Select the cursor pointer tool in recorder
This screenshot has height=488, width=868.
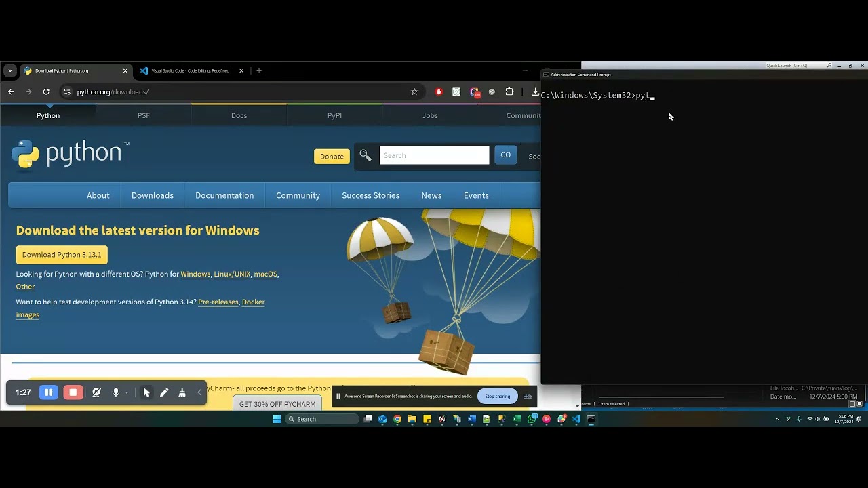pyautogui.click(x=146, y=392)
